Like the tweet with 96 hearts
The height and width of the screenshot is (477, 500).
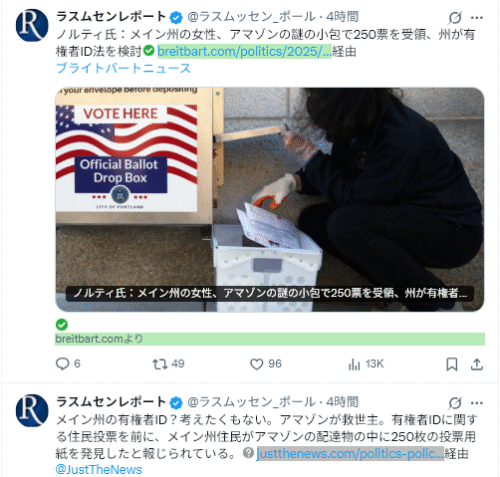coord(266,364)
